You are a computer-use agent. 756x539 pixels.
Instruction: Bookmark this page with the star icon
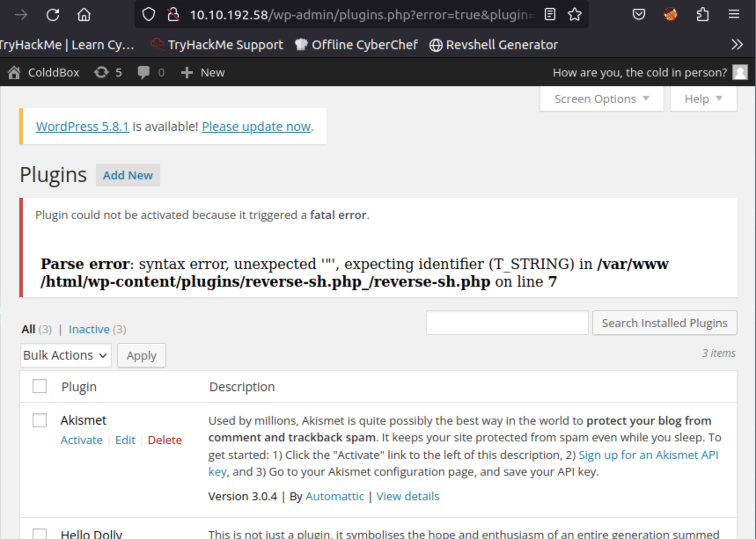(x=575, y=15)
